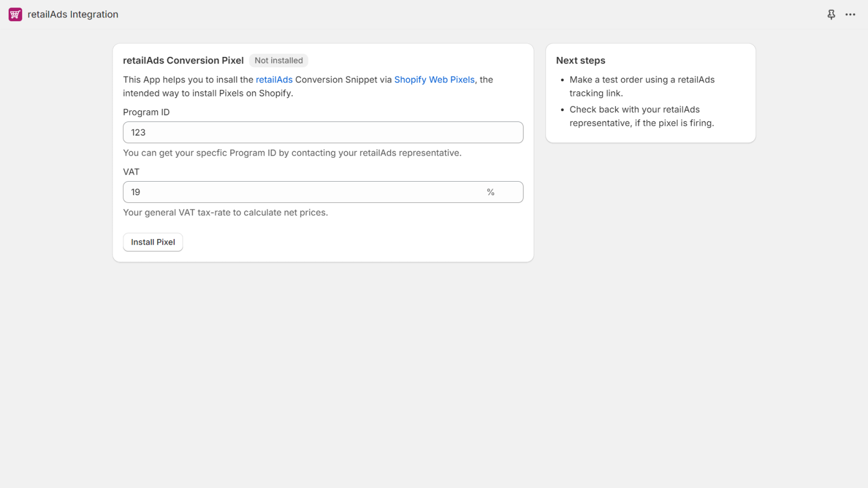
Task: Pin the app using the pin icon
Action: pos(831,15)
